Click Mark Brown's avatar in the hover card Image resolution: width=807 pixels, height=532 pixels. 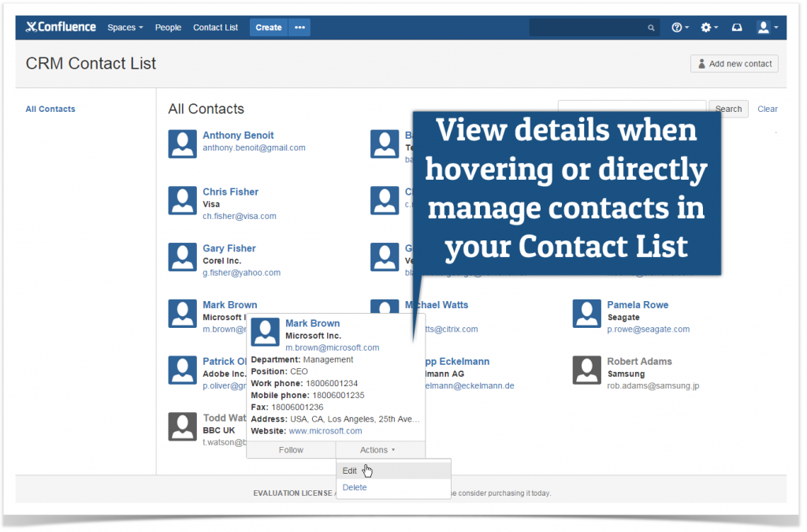point(265,333)
